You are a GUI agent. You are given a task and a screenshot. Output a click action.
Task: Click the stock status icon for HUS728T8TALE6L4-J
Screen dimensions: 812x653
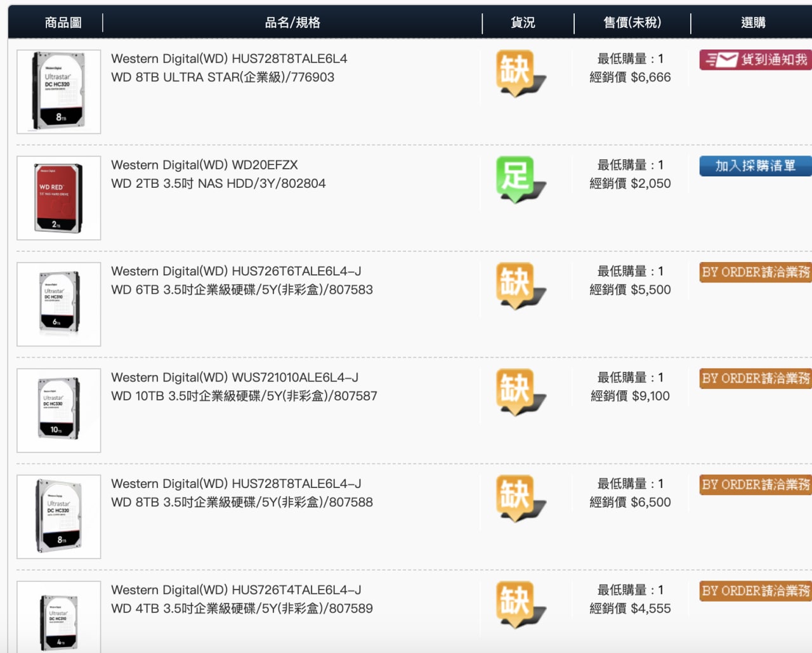pyautogui.click(x=521, y=499)
